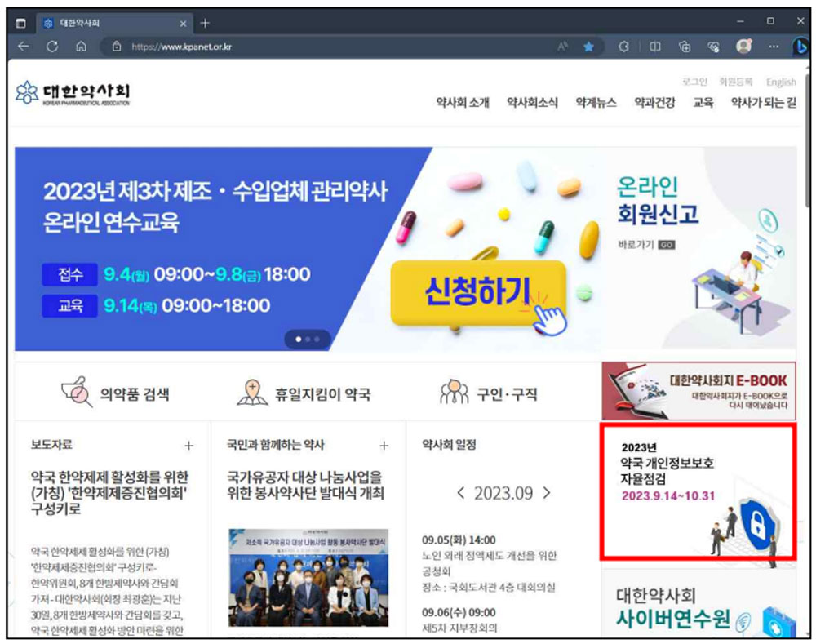Go back with the browser back arrow
The height and width of the screenshot is (644, 816).
pos(24,47)
